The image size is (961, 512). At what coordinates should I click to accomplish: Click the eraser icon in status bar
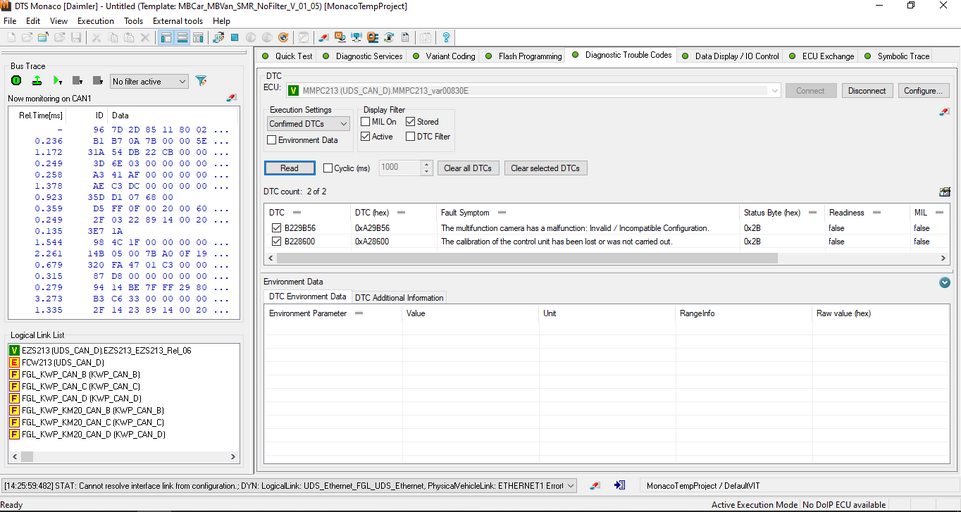594,486
